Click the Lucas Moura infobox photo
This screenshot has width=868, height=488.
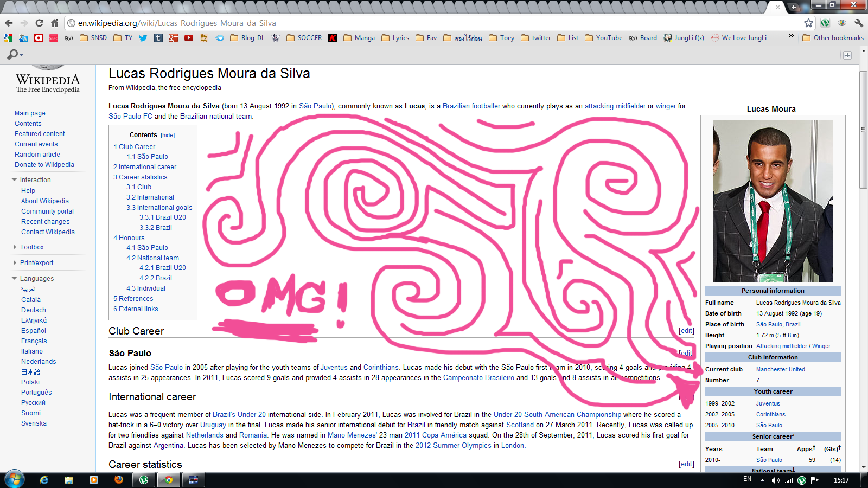click(773, 201)
